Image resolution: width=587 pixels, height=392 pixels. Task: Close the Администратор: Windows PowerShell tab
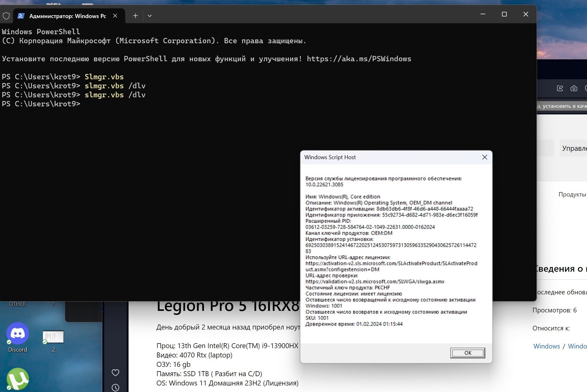(x=115, y=16)
